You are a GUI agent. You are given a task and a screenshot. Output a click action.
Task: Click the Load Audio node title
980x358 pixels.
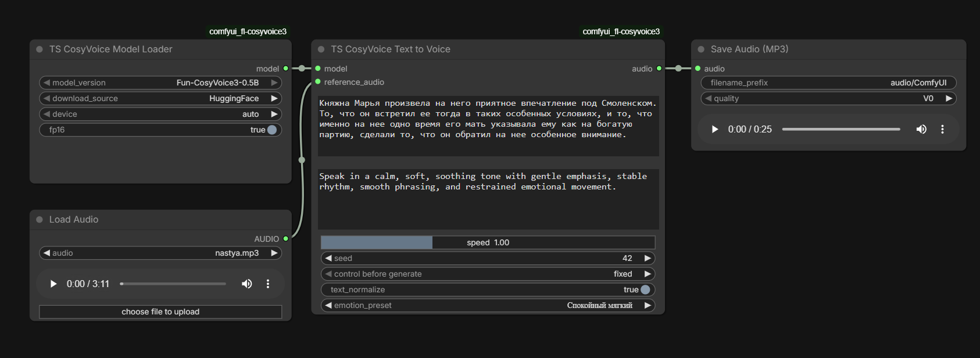pos(74,220)
